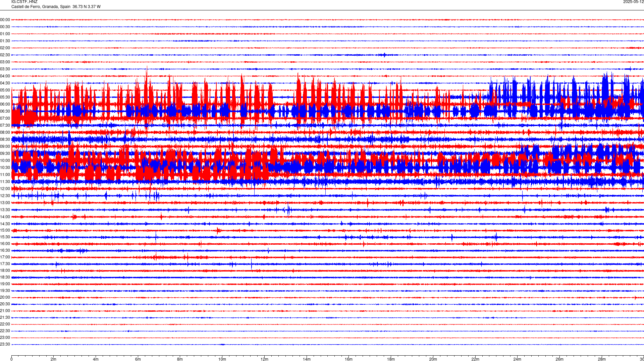The width and height of the screenshot is (644, 362).
Task: Select the 14:30 time row label
Action: click(5, 224)
